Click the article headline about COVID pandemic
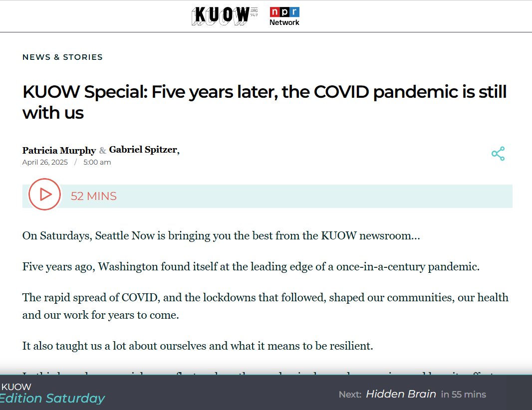532x410 pixels. pos(265,102)
